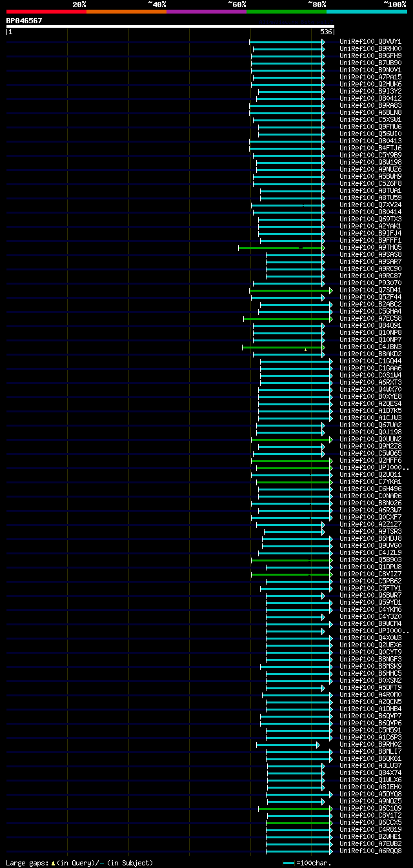Open hit UniRef100_A9SAS8

(370, 254)
